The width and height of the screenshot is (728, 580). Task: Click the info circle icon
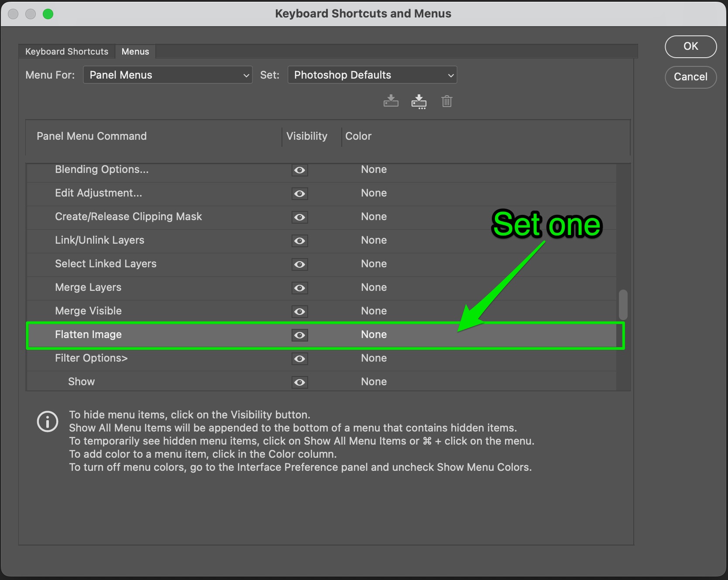pyautogui.click(x=48, y=421)
